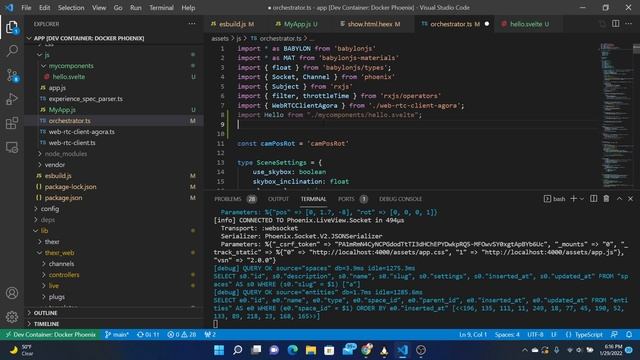Open the Remote Explorer view
Image resolution: width=640 pixels, height=360 pixels.
(12, 147)
